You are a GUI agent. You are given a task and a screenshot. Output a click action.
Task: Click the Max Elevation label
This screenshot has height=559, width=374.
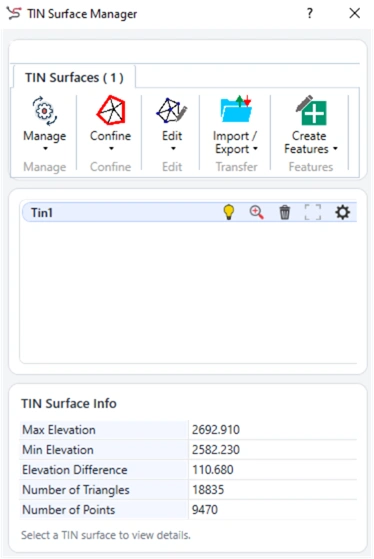(59, 430)
